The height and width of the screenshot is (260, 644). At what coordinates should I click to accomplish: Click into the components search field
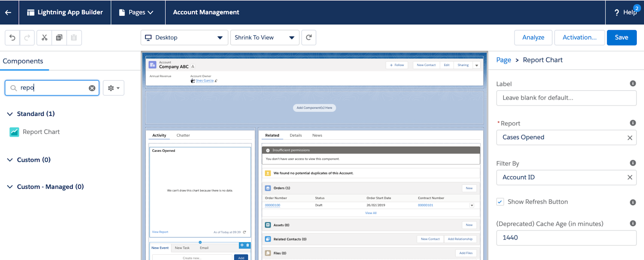(52, 88)
